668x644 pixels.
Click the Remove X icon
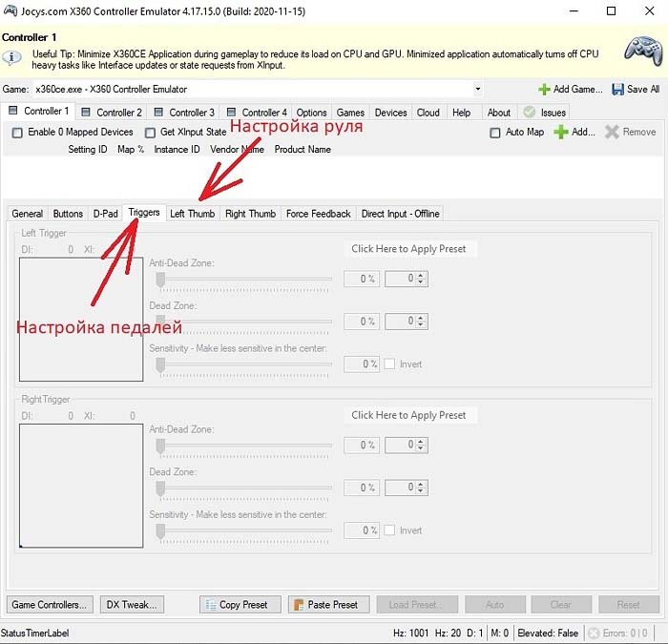(x=612, y=132)
